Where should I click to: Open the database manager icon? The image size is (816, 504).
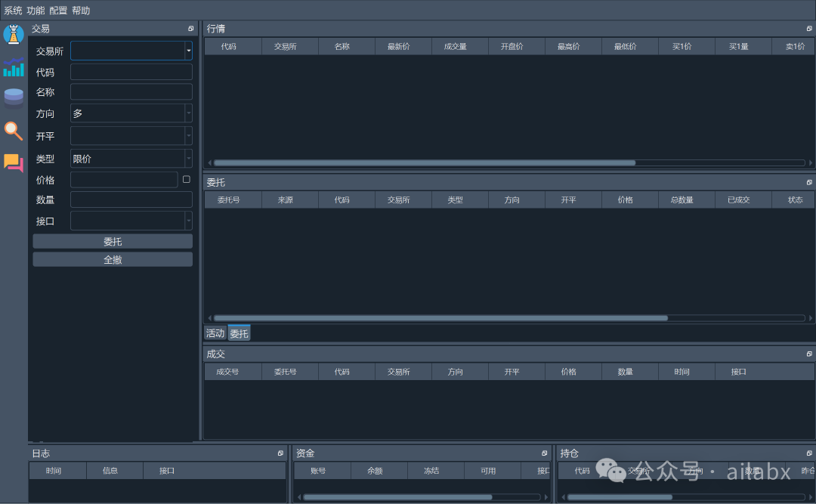pyautogui.click(x=14, y=98)
